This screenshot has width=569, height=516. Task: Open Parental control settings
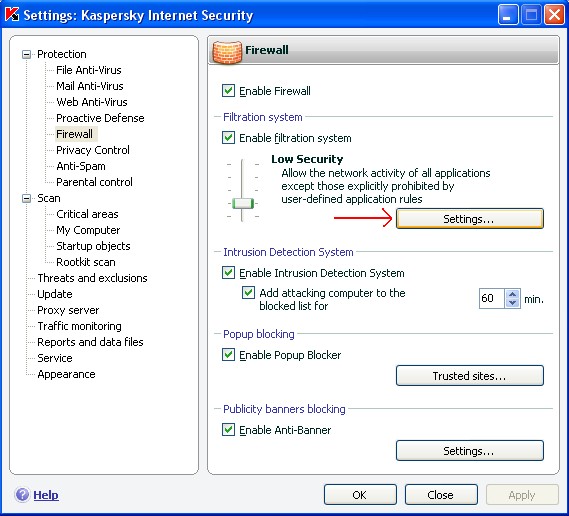click(x=94, y=182)
